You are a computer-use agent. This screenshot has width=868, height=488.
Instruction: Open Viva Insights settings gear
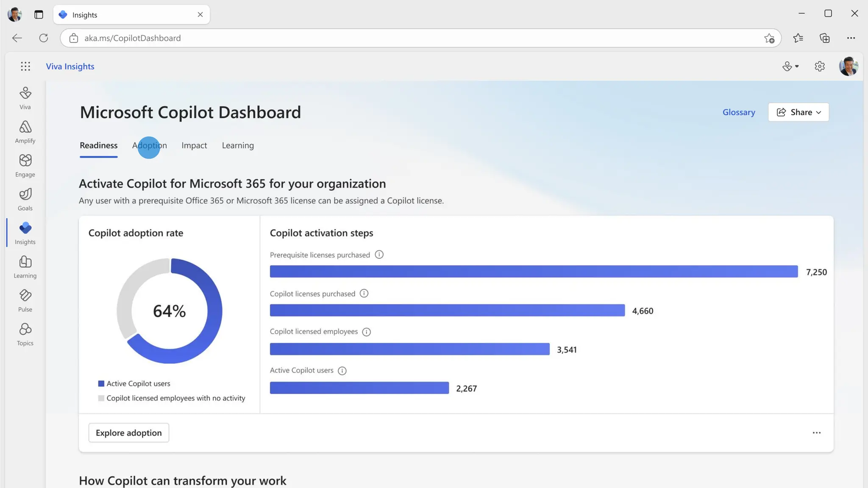tap(819, 67)
